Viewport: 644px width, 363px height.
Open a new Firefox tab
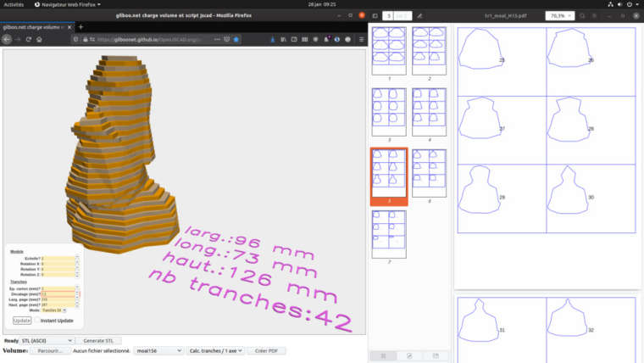(80, 27)
